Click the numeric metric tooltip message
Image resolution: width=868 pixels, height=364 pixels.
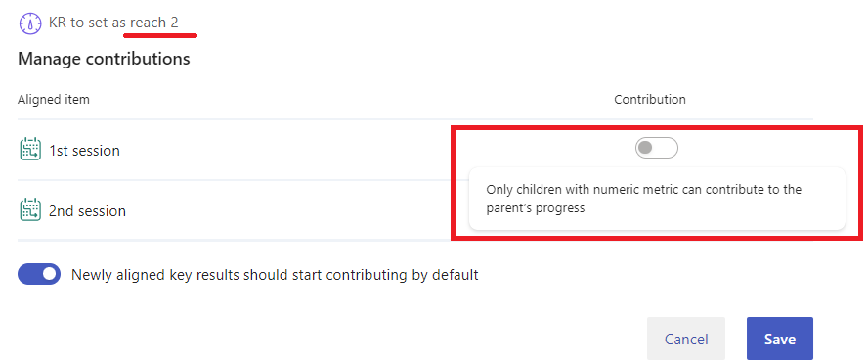pos(657,199)
